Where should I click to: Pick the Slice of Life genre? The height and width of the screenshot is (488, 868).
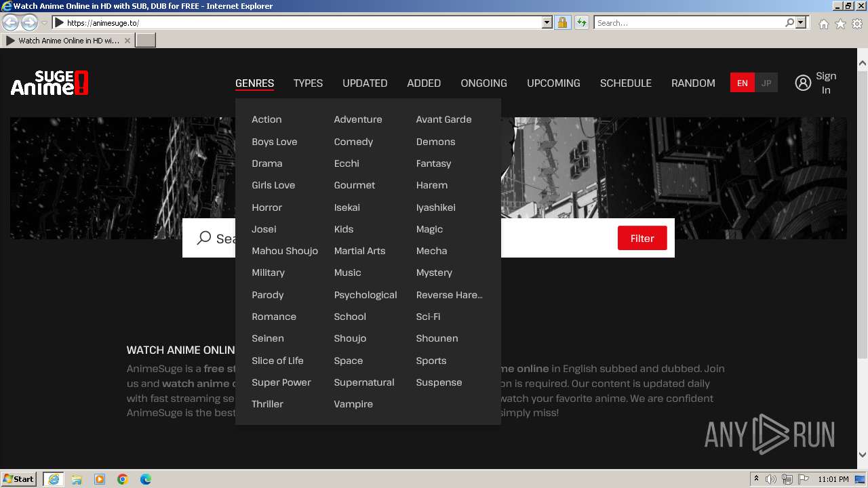(277, 361)
